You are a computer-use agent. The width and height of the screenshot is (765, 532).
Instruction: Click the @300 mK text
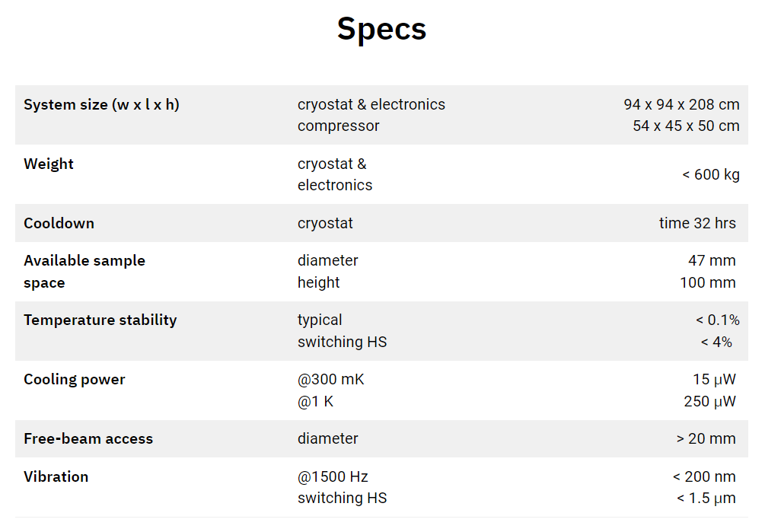tap(331, 379)
